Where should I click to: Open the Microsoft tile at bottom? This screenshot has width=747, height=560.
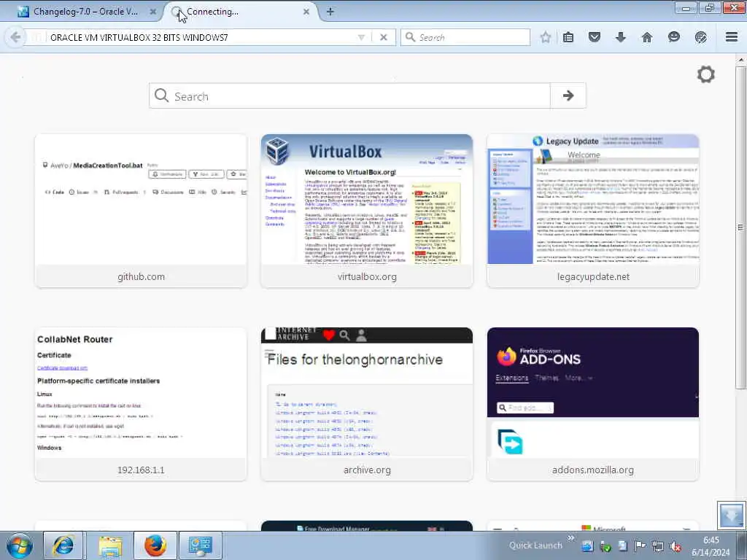[593, 526]
